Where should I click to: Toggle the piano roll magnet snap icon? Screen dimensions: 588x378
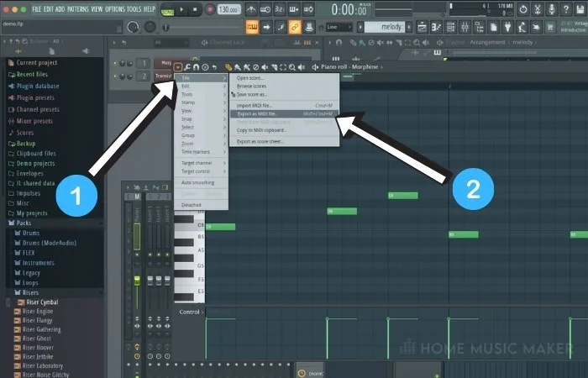point(196,67)
